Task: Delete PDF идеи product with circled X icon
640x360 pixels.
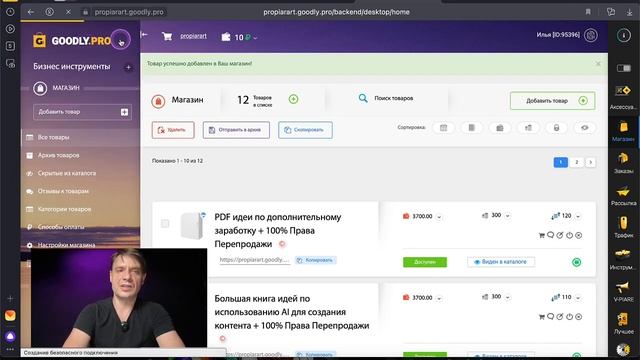Action: (579, 235)
